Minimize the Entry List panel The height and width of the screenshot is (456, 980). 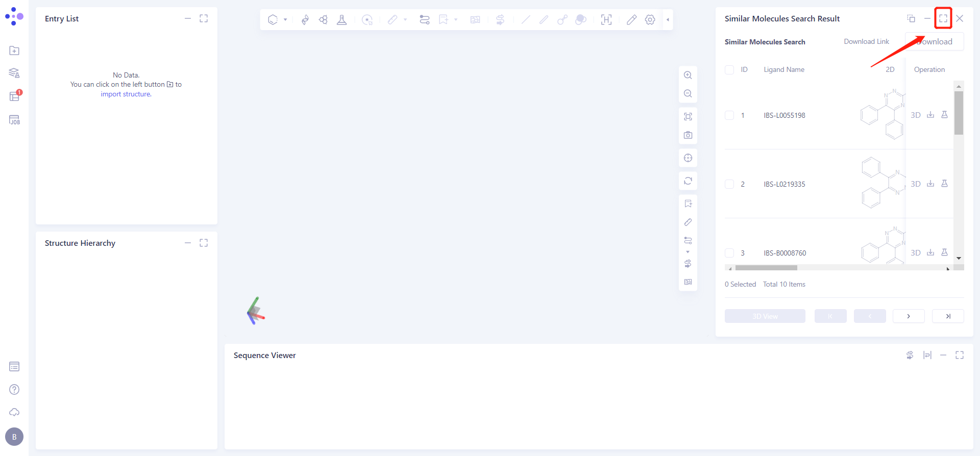[x=188, y=19]
